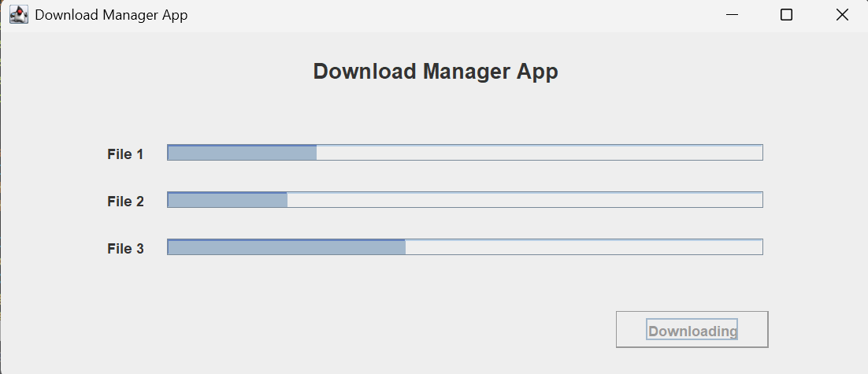
Task: Click where File 3's progress fill ends
Action: tap(406, 247)
